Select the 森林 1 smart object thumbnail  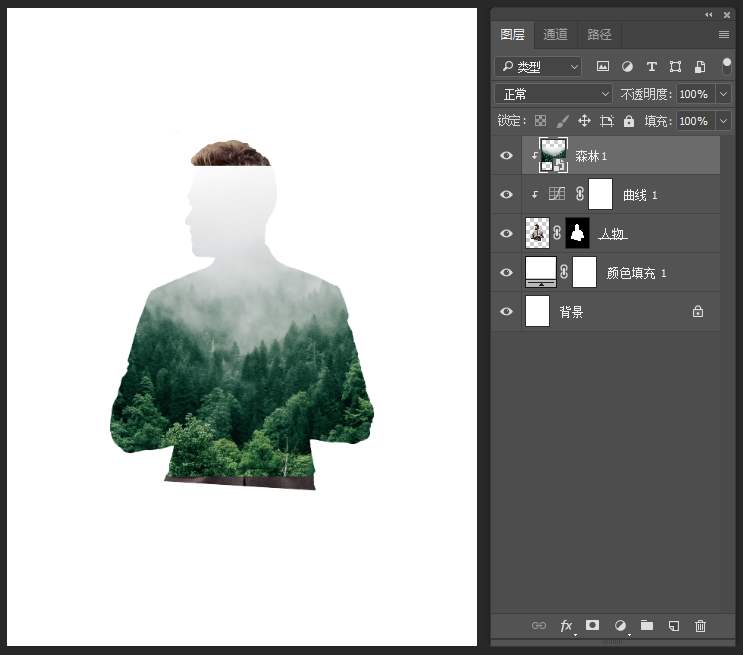coord(553,155)
